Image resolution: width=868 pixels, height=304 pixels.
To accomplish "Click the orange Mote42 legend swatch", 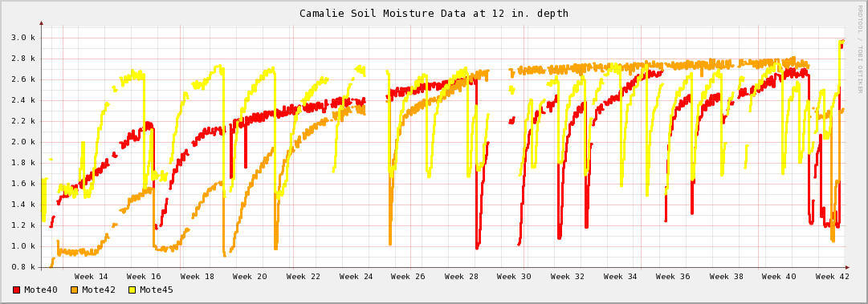I will pos(74,290).
